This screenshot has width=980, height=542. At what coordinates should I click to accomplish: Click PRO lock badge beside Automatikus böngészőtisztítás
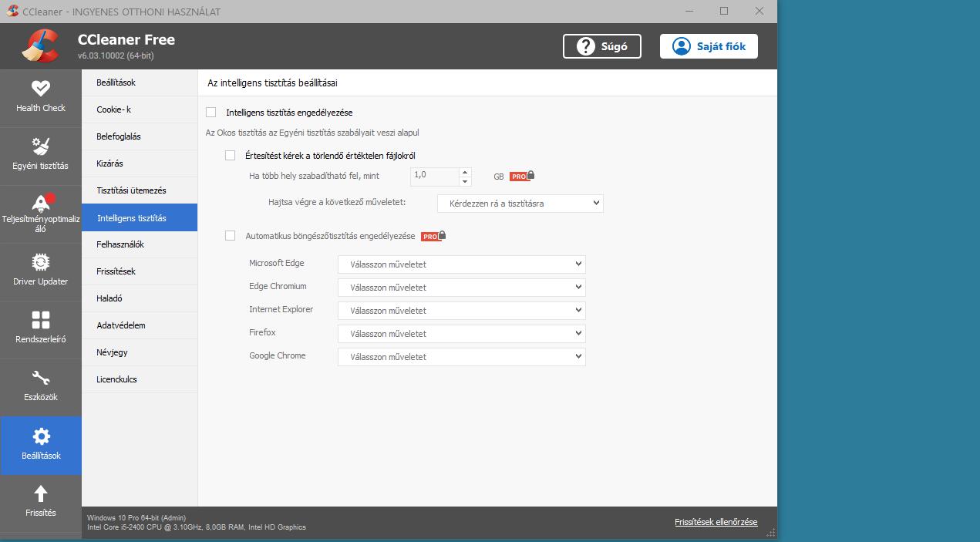(x=433, y=236)
